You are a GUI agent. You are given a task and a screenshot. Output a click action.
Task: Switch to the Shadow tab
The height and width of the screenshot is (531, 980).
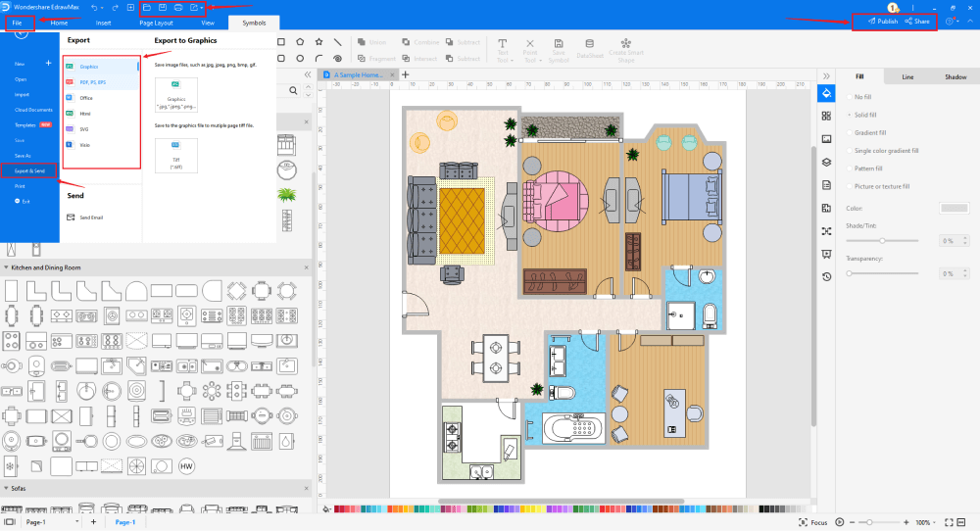955,76
